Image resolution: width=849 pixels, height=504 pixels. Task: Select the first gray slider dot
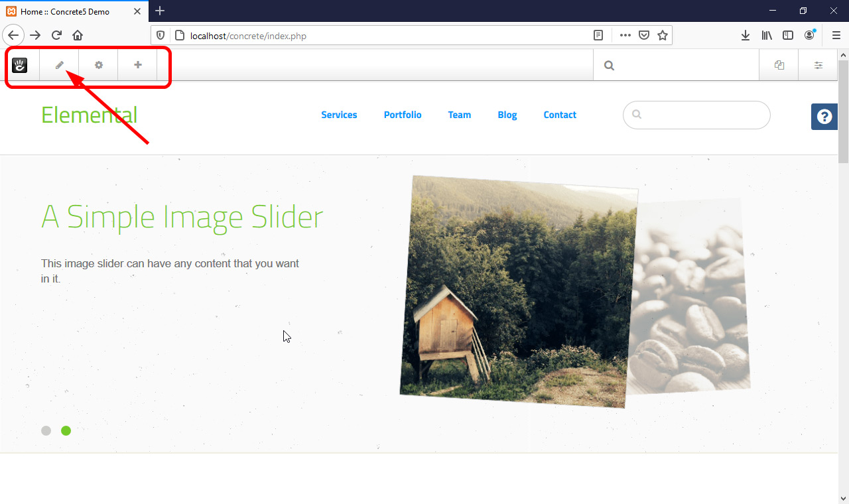(x=46, y=430)
